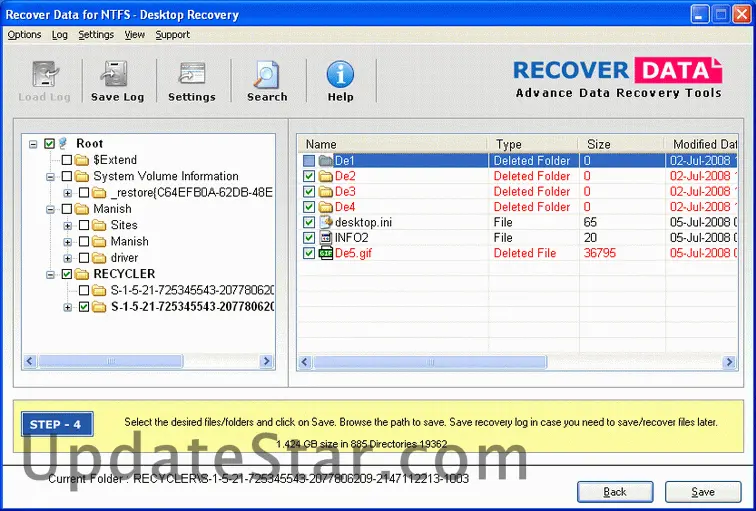Image resolution: width=756 pixels, height=511 pixels.
Task: Uncheck the RECYCLER checkbox
Action: pos(67,274)
